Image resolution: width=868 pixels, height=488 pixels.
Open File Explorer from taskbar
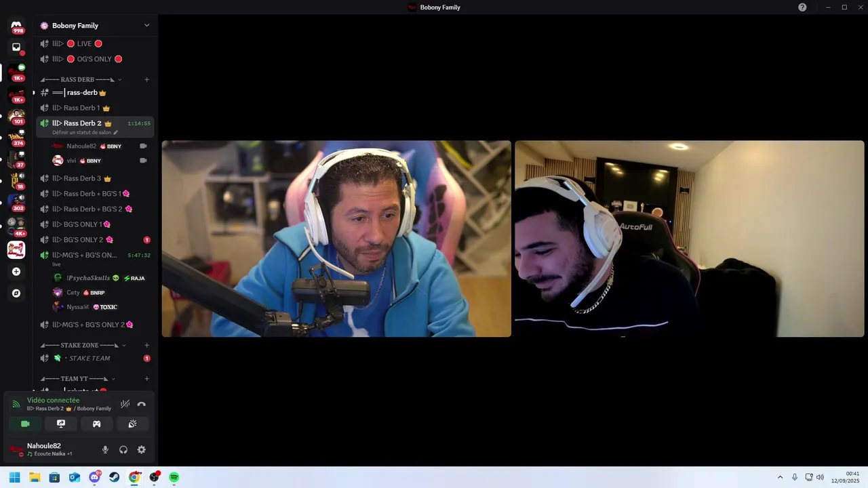(35, 477)
